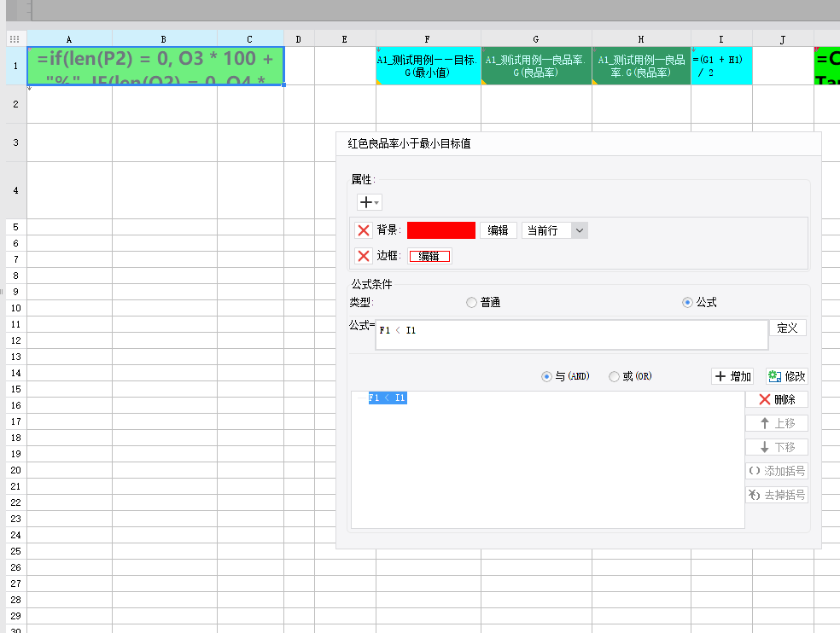Select row 20 header

pyautogui.click(x=16, y=470)
